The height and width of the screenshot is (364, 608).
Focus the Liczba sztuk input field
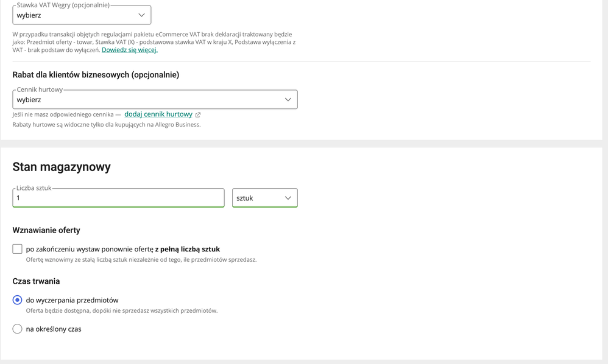[118, 198]
